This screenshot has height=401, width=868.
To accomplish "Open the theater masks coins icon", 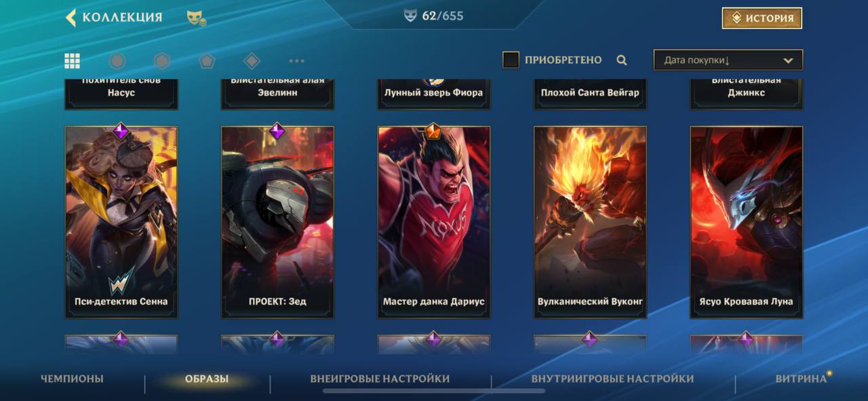I will (197, 18).
